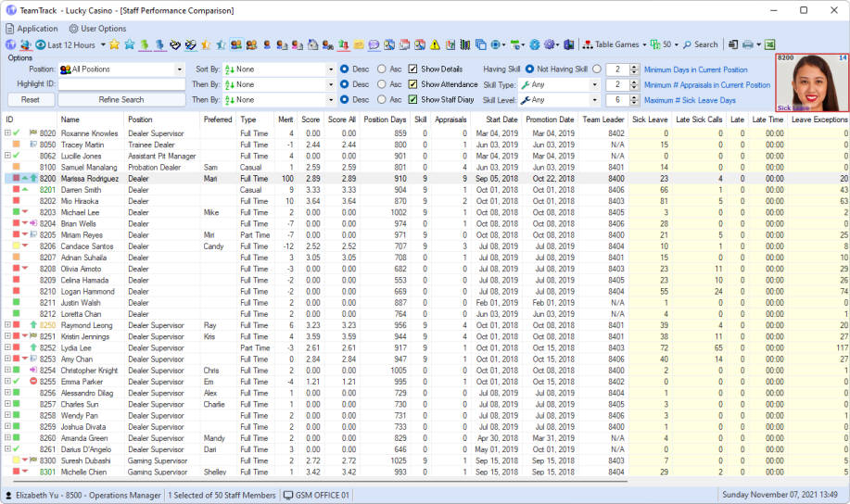This screenshot has width=850, height=504.
Task: Open the Table Games dropdown in toolbar
Action: (x=616, y=44)
